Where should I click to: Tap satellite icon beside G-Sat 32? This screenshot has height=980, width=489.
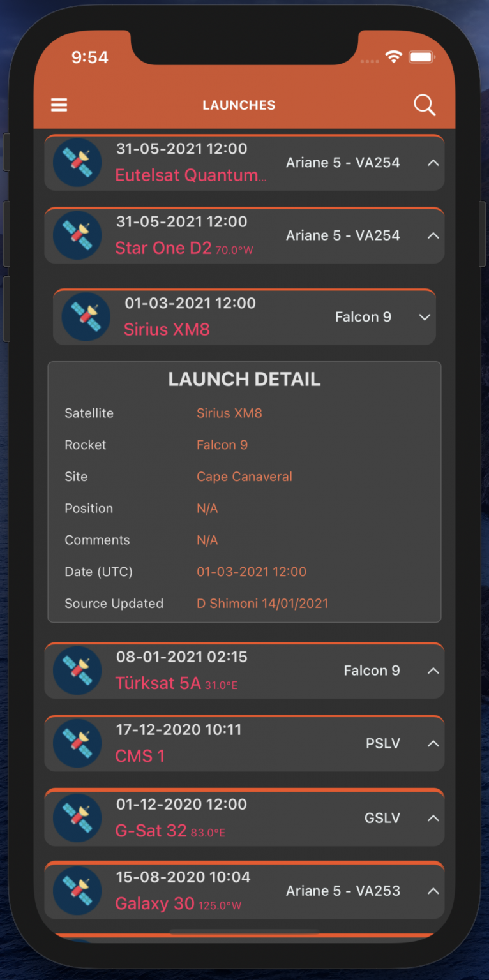[77, 817]
